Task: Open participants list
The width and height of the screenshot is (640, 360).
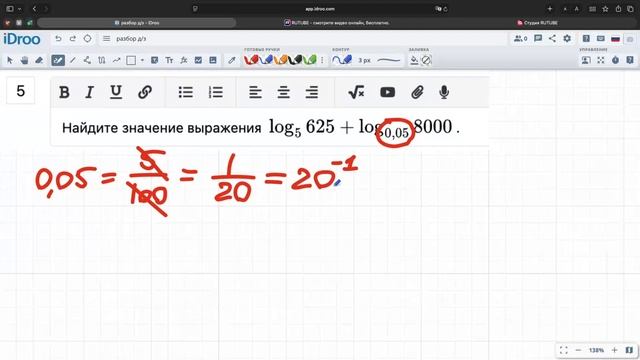Action: 520,38
